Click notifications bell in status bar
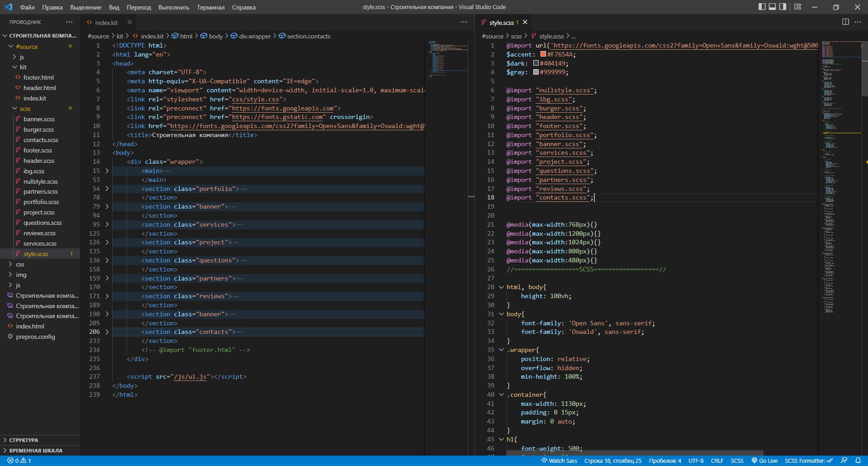The height and width of the screenshot is (466, 868). coord(858,461)
